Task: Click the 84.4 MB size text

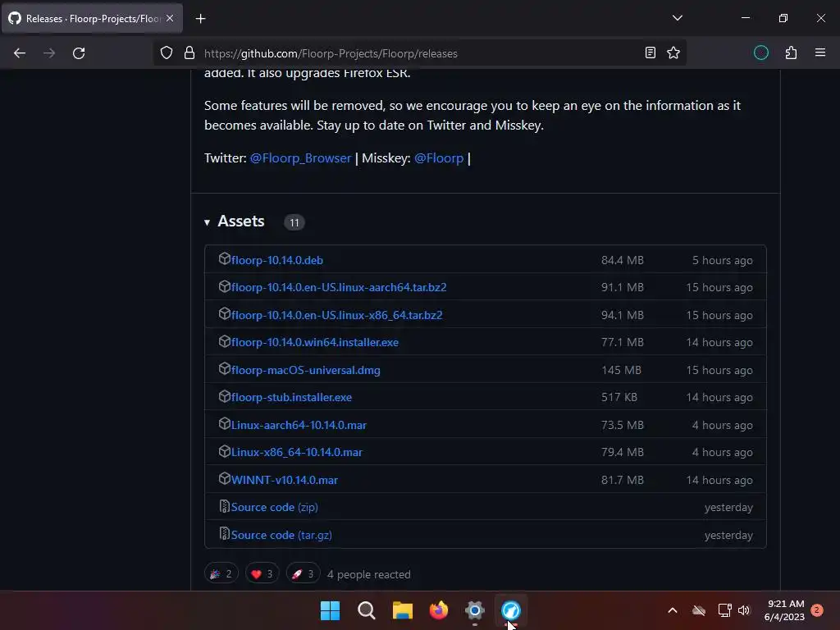Action: pyautogui.click(x=622, y=260)
